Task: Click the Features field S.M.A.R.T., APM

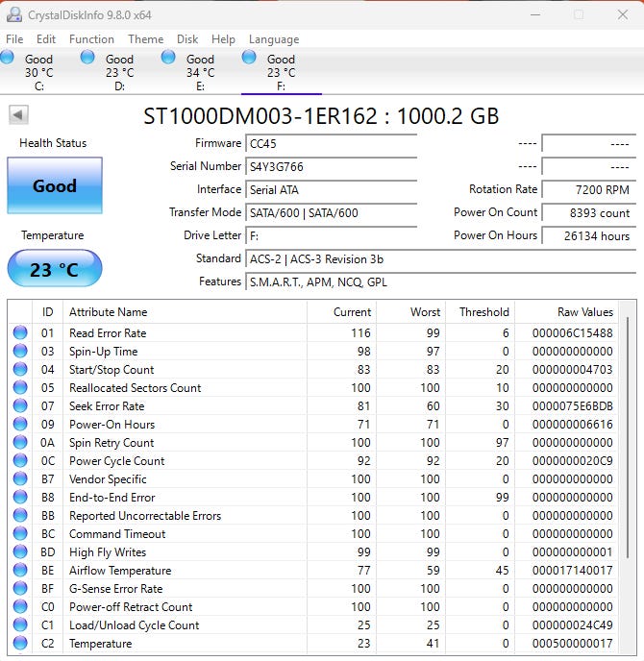Action: pos(441,282)
